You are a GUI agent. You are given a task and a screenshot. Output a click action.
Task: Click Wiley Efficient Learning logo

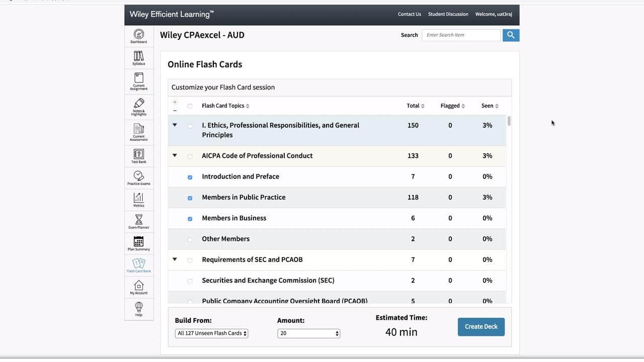172,14
